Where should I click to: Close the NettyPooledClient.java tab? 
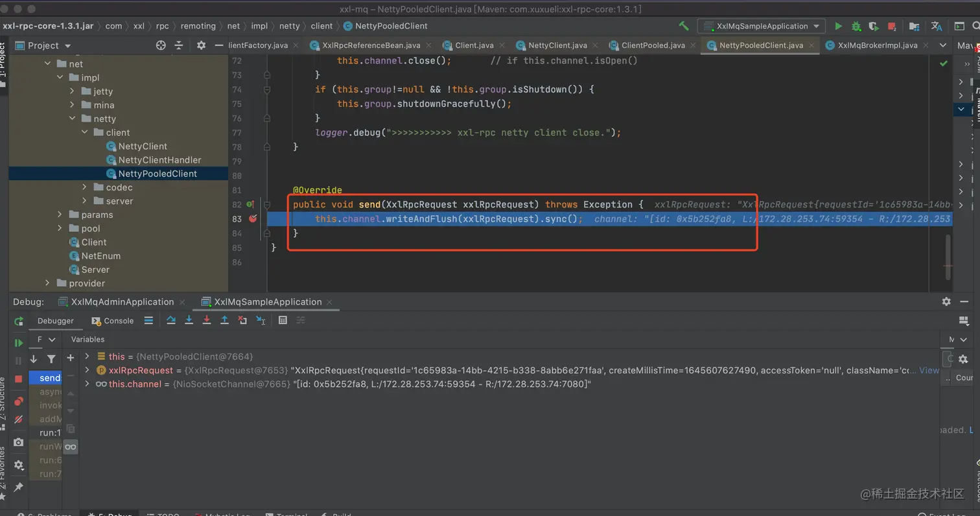click(810, 45)
